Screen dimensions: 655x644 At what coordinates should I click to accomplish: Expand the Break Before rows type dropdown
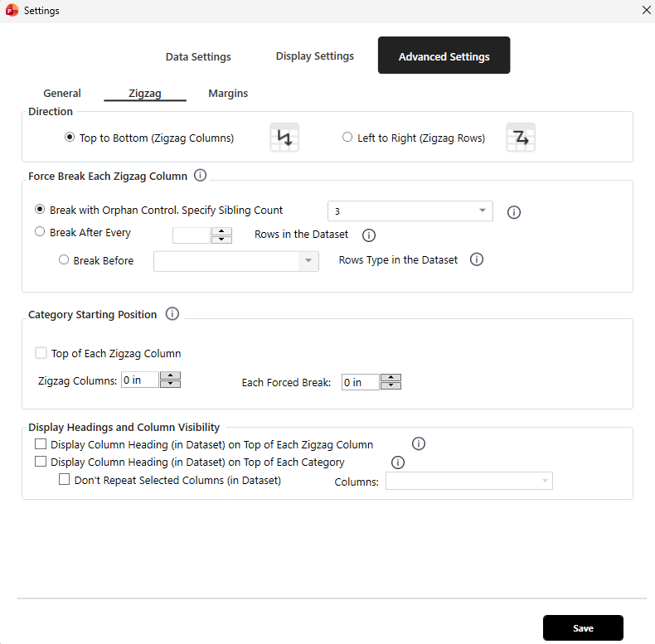[x=235, y=260]
